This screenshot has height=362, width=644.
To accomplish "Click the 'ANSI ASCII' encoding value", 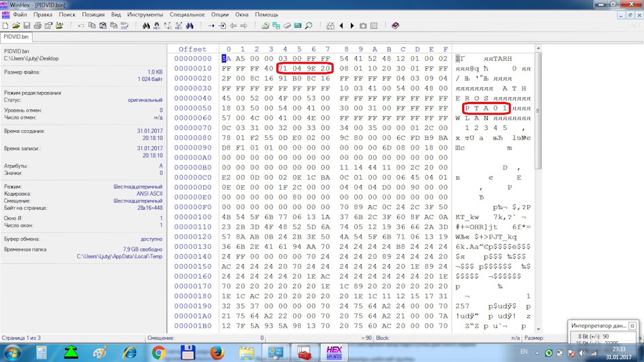I will click(x=149, y=194).
